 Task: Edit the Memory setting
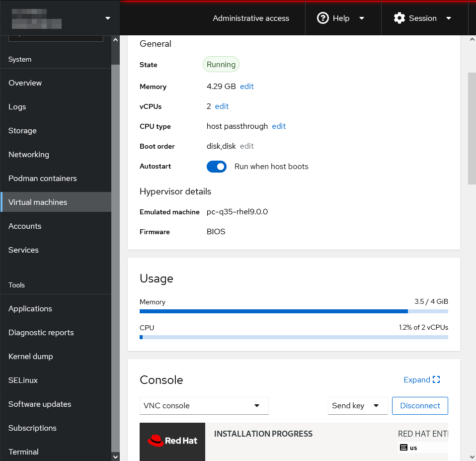pos(247,87)
